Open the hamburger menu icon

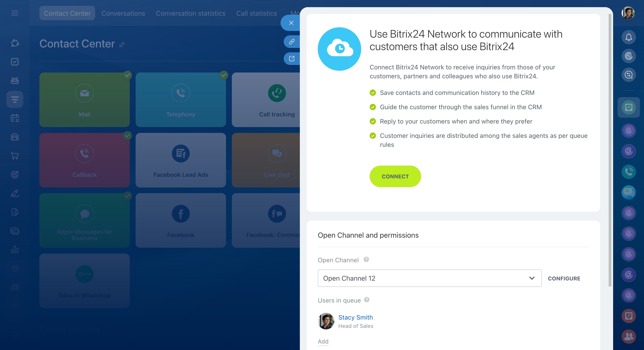15,13
